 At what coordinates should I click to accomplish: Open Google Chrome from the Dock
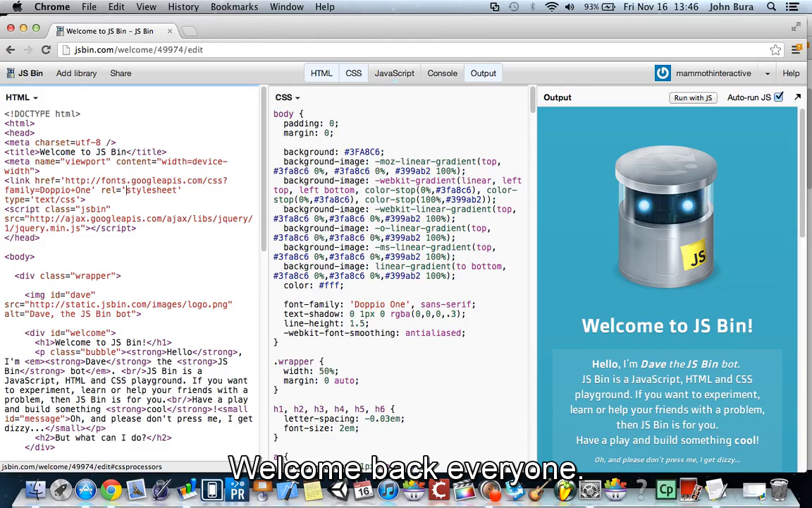pyautogui.click(x=111, y=490)
